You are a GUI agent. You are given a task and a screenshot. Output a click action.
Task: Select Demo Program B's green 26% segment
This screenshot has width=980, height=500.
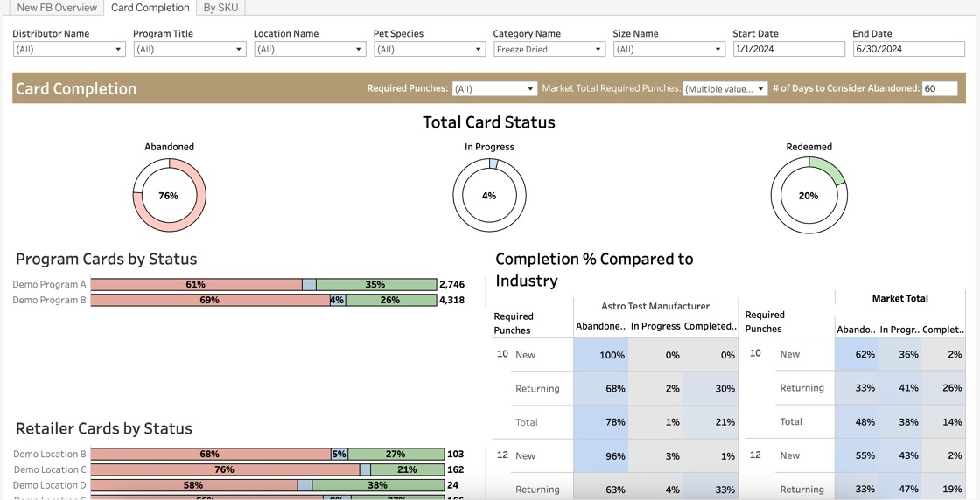coord(390,301)
